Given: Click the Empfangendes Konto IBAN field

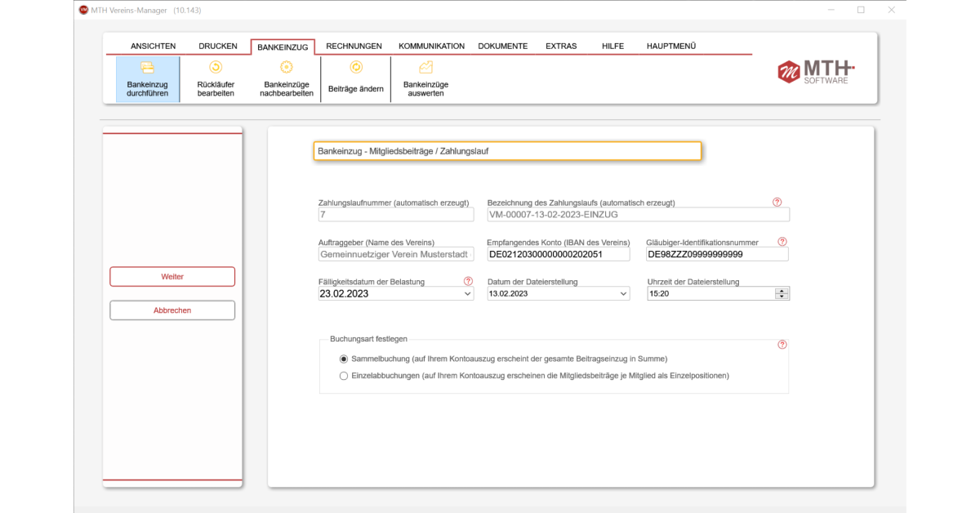Looking at the screenshot, I should coord(559,254).
